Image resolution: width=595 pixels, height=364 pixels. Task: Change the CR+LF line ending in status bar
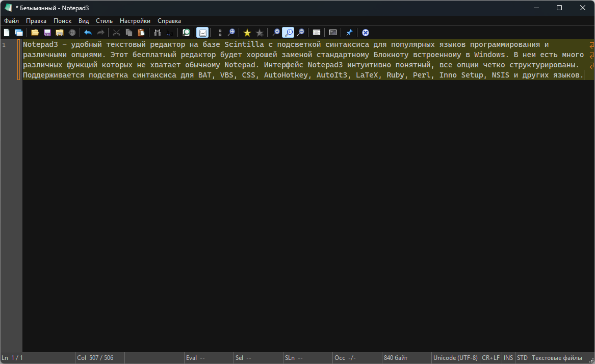pyautogui.click(x=490, y=358)
